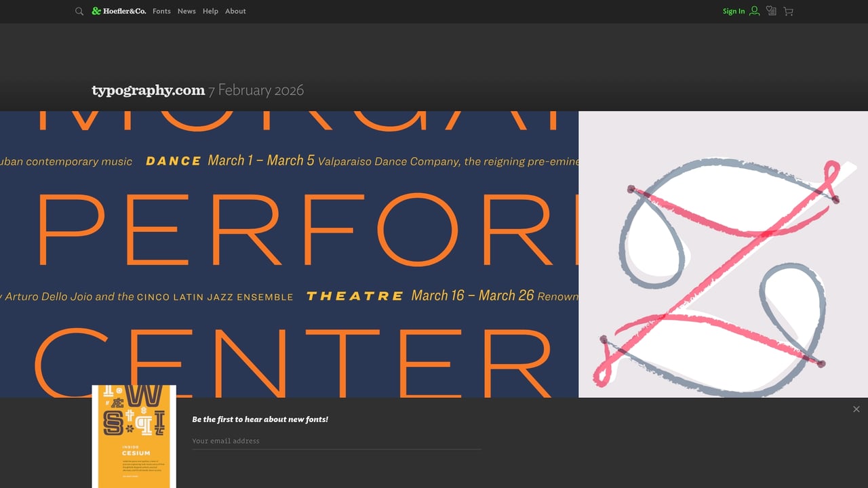The width and height of the screenshot is (868, 488).
Task: Click the green Hoefler&Co ampersand logo
Action: point(98,11)
